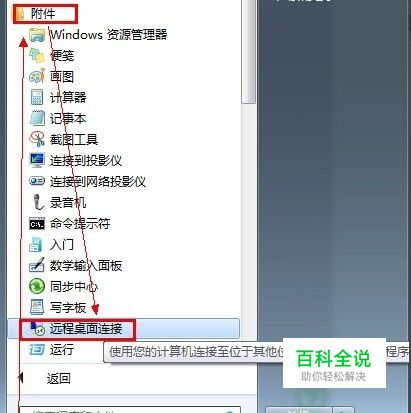The width and height of the screenshot is (411, 413).
Task: Launch 截图工具 scissors icon
Action: [x=37, y=139]
